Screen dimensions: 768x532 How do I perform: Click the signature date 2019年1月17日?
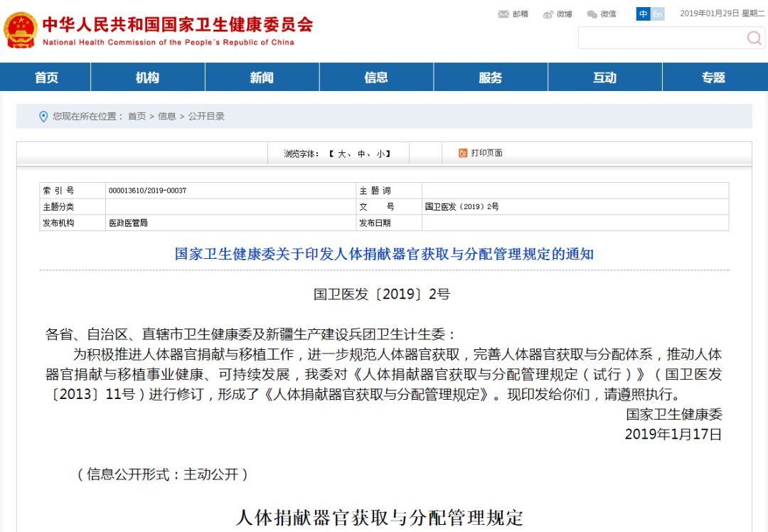[673, 434]
